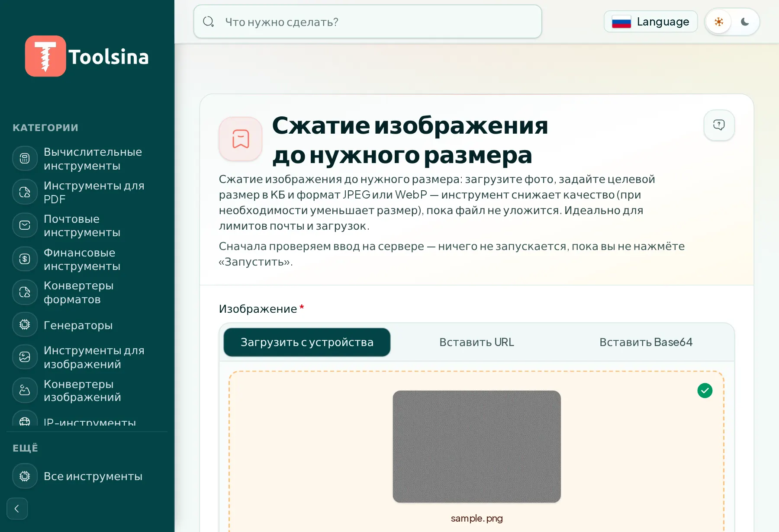Click the green upload success checkmark
Image resolution: width=779 pixels, height=532 pixels.
coord(705,391)
